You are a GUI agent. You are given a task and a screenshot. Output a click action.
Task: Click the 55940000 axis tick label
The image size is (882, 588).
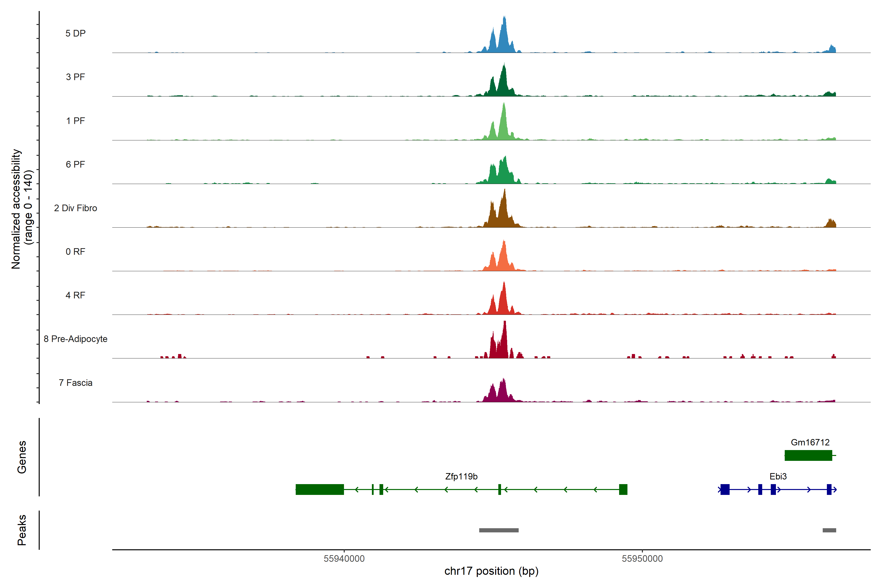coord(344,559)
